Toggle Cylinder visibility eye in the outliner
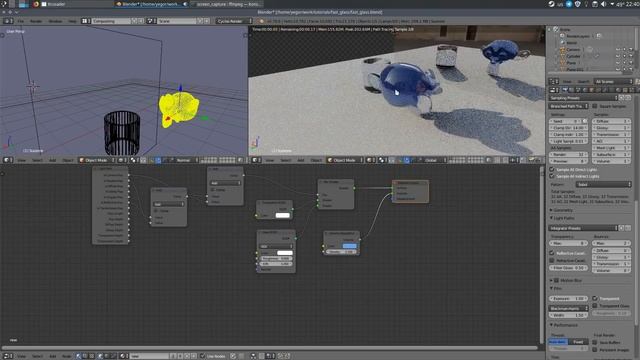The image size is (640, 360). pos(618,56)
